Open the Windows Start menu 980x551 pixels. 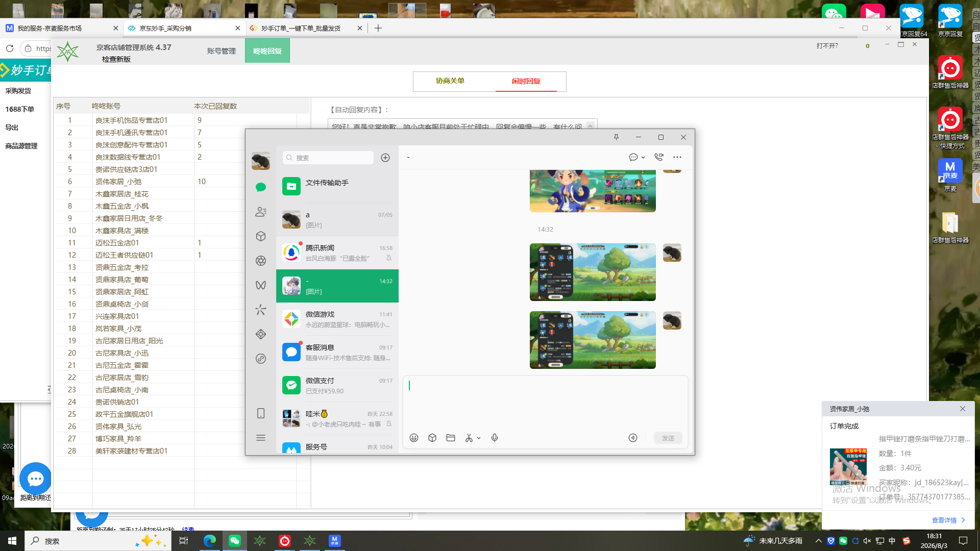12,541
